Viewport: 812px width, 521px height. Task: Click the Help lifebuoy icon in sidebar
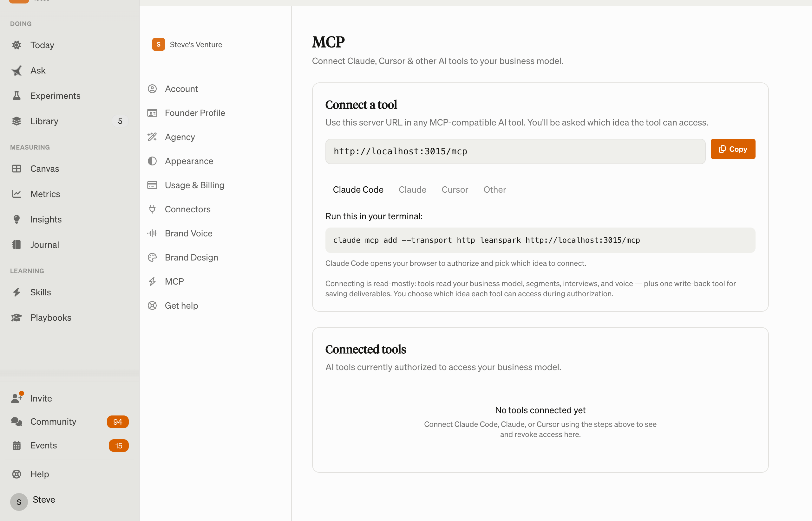[x=16, y=474]
